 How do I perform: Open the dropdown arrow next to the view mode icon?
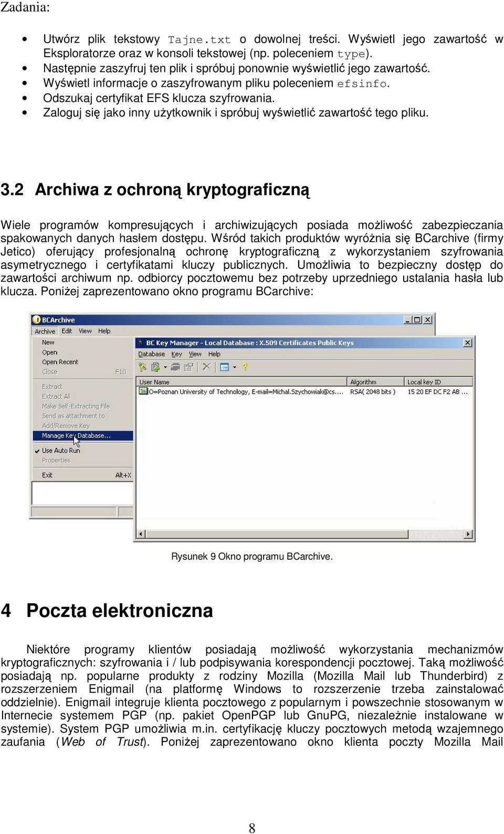235,367
